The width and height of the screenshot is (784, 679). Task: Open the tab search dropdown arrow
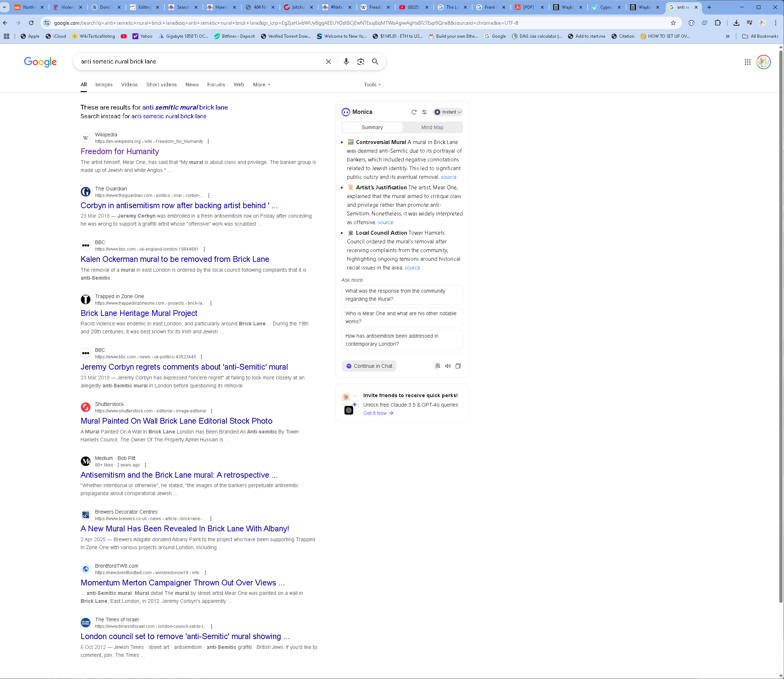(x=5, y=7)
